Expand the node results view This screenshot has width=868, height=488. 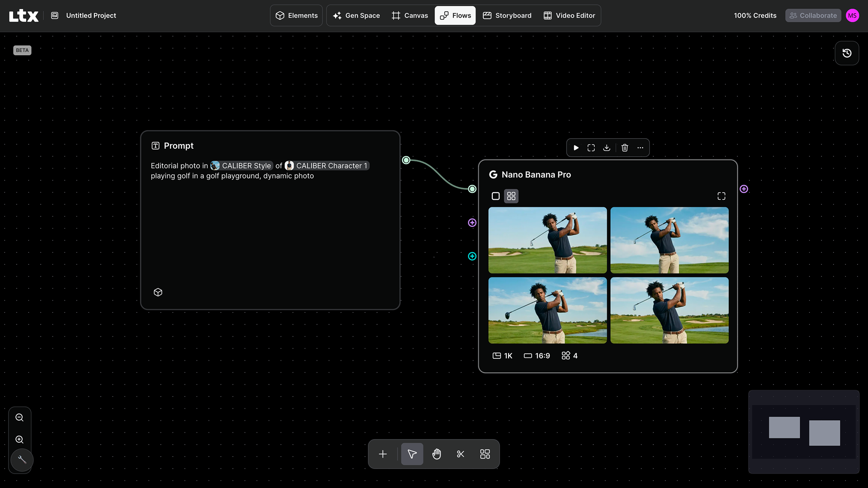pyautogui.click(x=721, y=196)
